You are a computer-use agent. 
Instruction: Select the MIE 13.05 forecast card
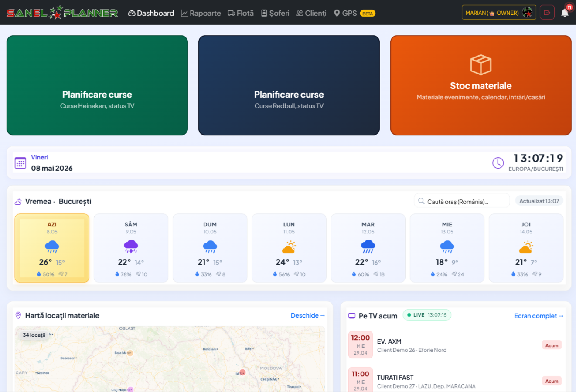point(447,248)
